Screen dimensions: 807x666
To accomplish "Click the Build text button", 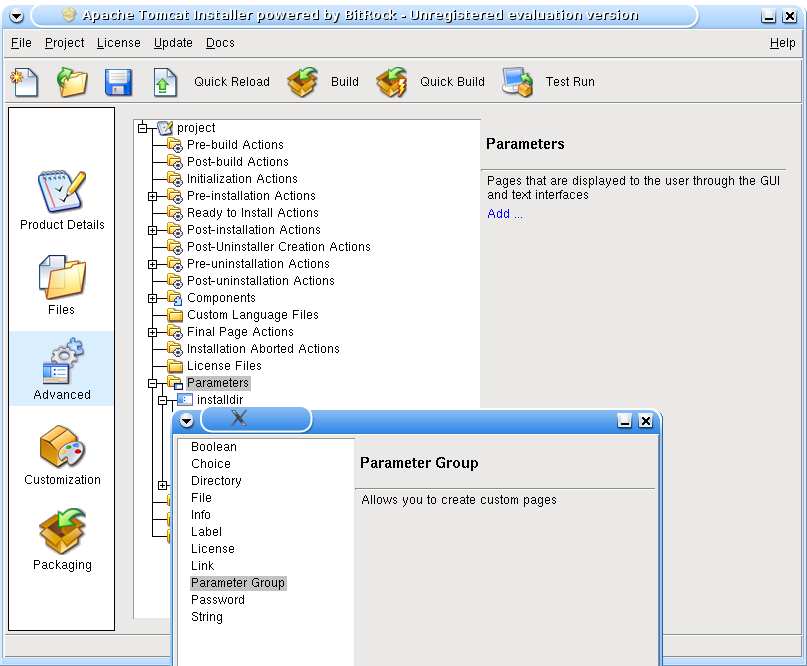I will 345,82.
